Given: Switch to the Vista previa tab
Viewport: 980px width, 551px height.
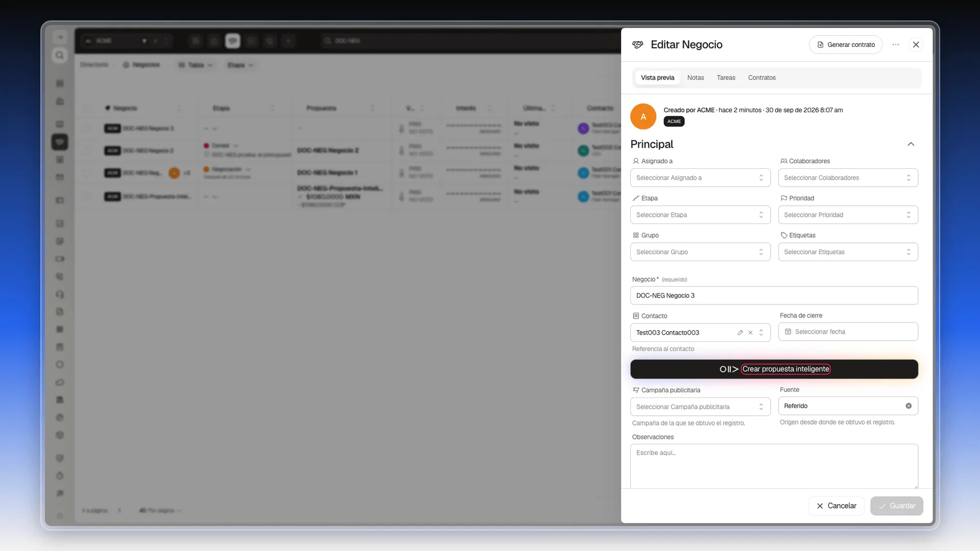Looking at the screenshot, I should [x=657, y=78].
